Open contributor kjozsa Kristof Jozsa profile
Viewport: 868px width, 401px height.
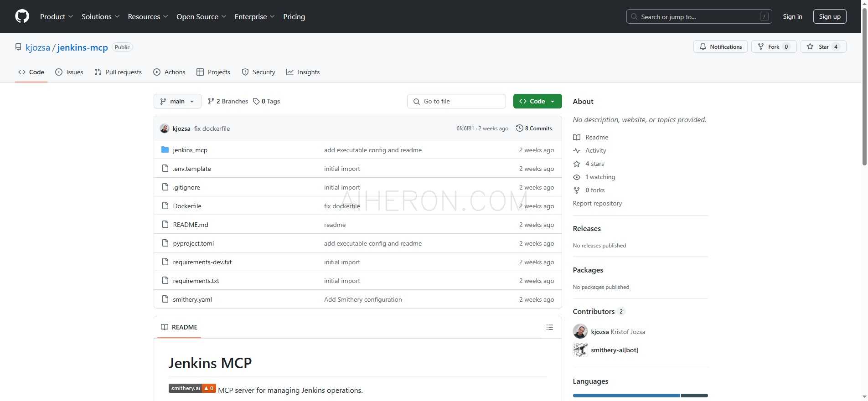pyautogui.click(x=618, y=332)
